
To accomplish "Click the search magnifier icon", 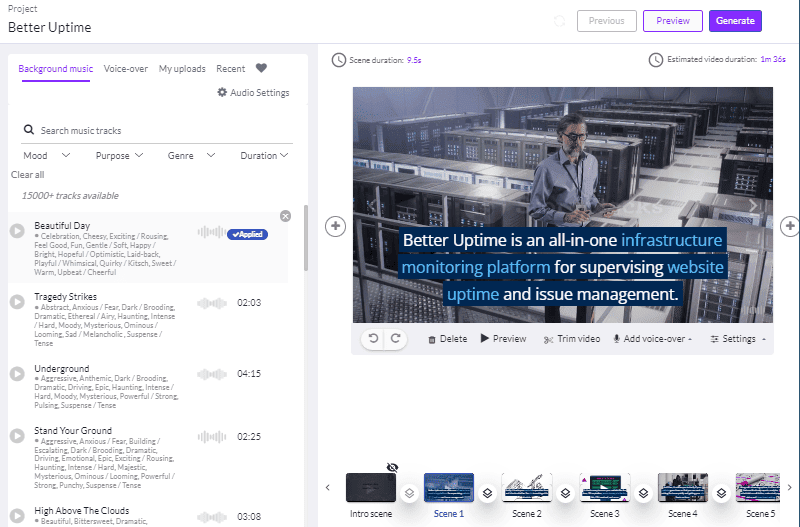I will [x=29, y=130].
